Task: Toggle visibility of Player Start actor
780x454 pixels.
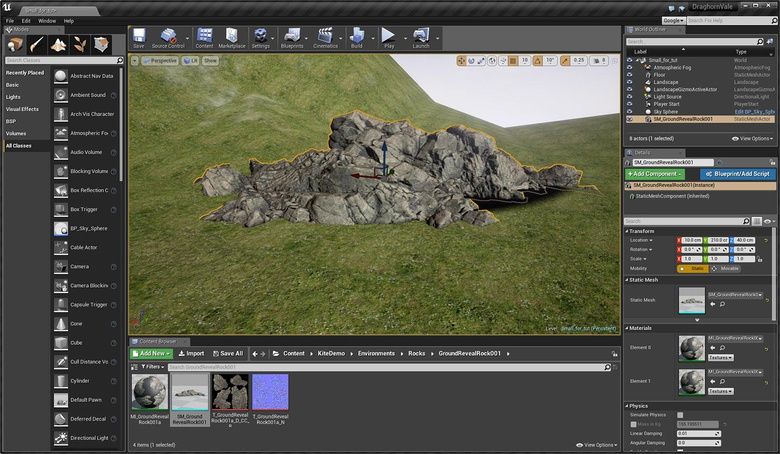Action: click(629, 104)
